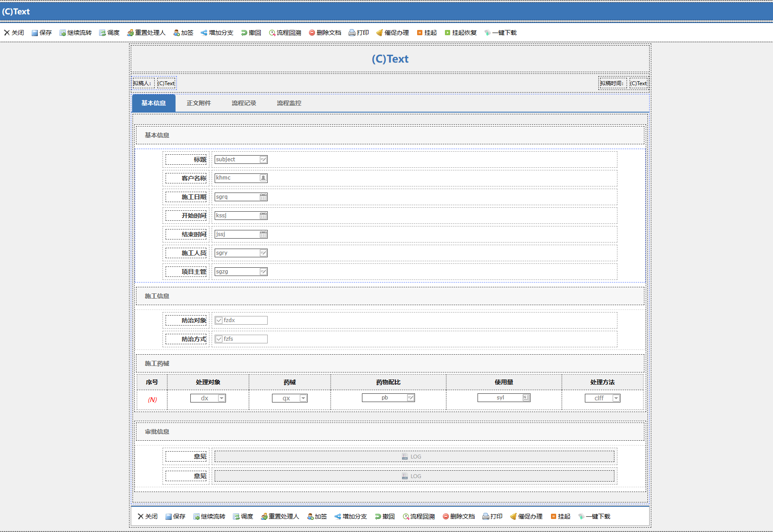Click 关闭 in the bottom toolbar
Image resolution: width=773 pixels, height=532 pixels.
(x=148, y=516)
